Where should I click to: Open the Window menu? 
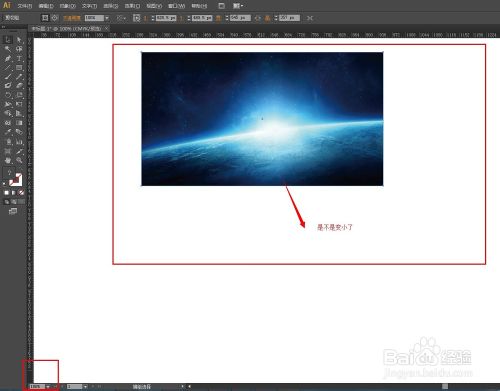(x=176, y=6)
